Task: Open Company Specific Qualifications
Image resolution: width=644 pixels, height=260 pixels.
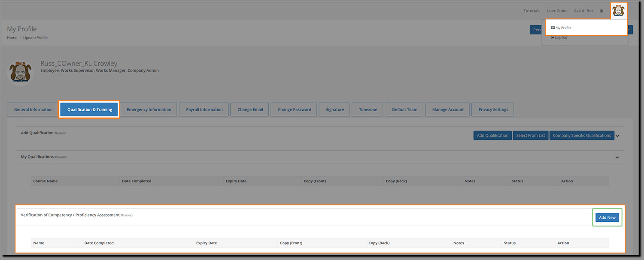Action: (582, 136)
